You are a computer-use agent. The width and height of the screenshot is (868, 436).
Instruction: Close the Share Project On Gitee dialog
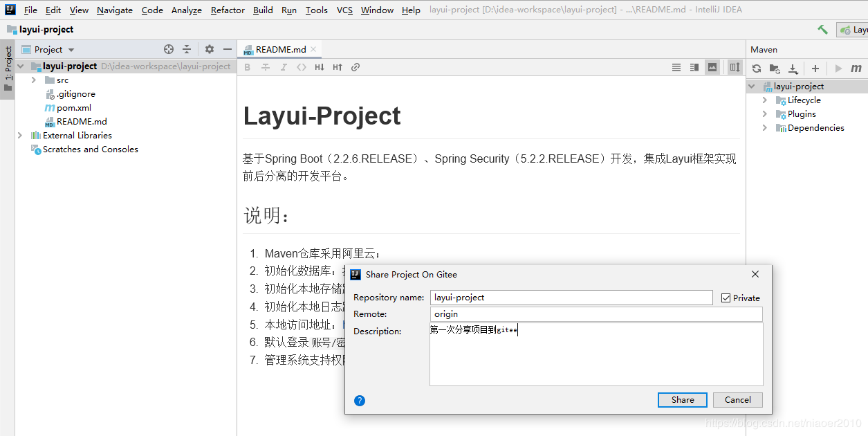coord(755,274)
